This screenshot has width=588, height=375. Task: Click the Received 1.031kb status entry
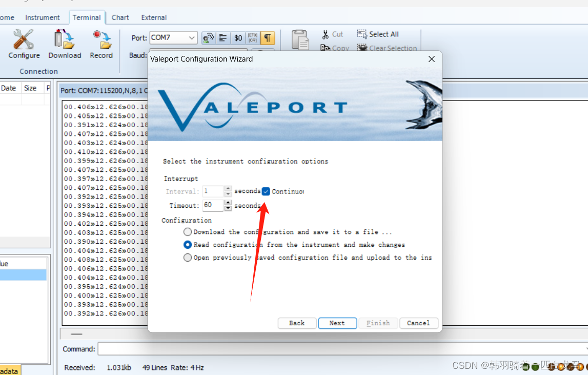point(97,367)
